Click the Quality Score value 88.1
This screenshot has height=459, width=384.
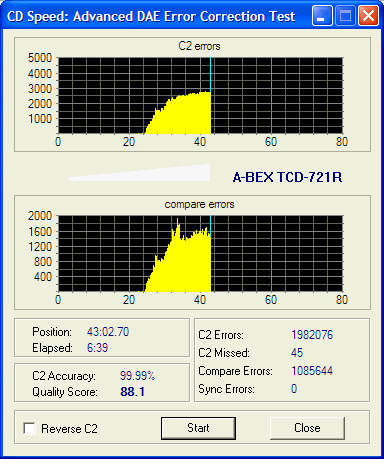[132, 392]
